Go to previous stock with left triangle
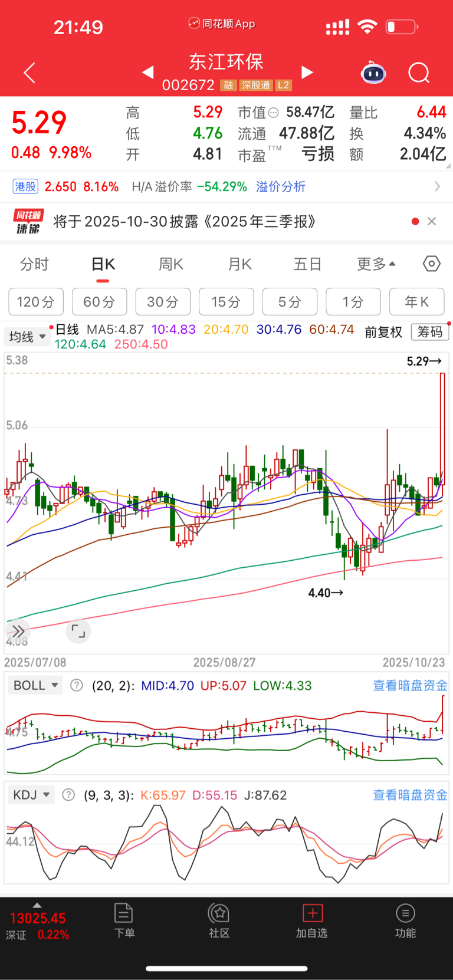The height and width of the screenshot is (980, 453). [x=148, y=72]
